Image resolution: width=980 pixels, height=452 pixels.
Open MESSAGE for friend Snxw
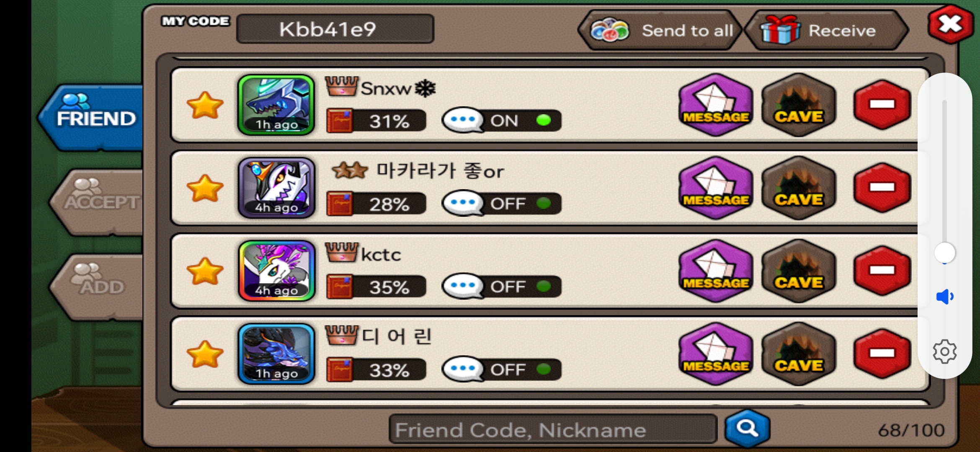point(716,105)
